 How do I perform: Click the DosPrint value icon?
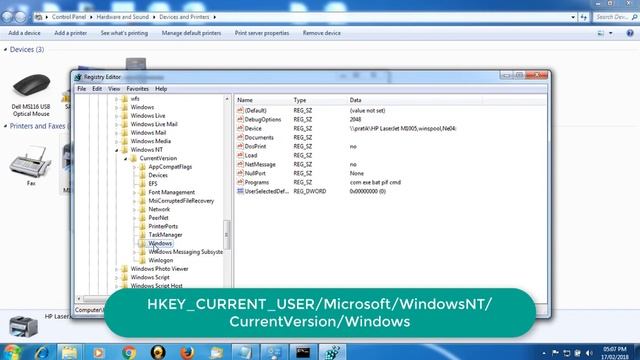[240, 146]
